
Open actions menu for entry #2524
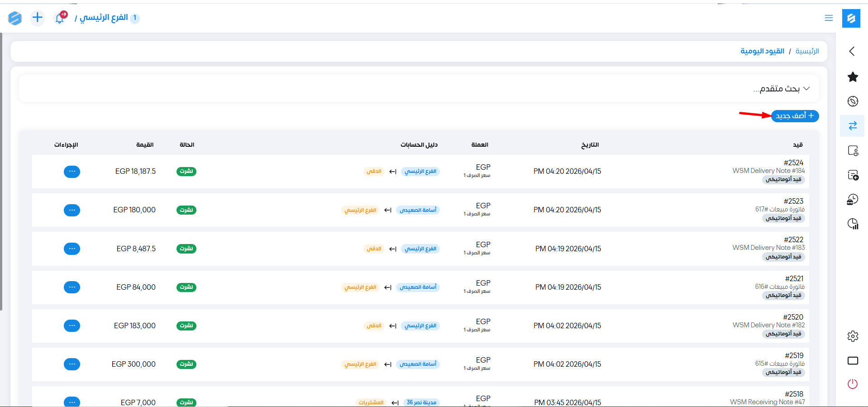pyautogui.click(x=72, y=172)
